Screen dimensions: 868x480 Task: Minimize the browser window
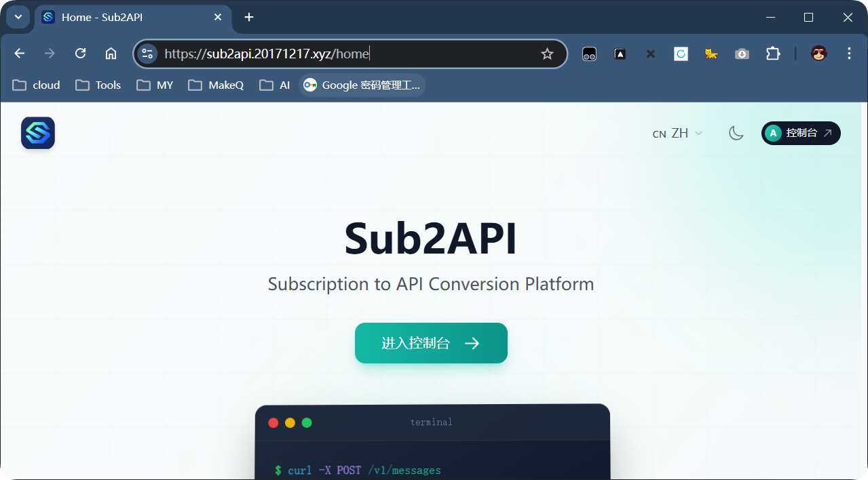click(x=770, y=17)
